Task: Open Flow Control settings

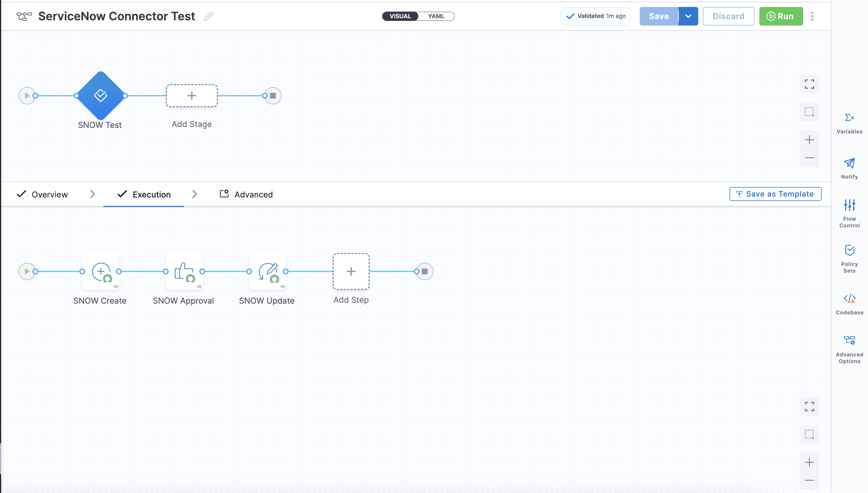Action: coord(849,205)
